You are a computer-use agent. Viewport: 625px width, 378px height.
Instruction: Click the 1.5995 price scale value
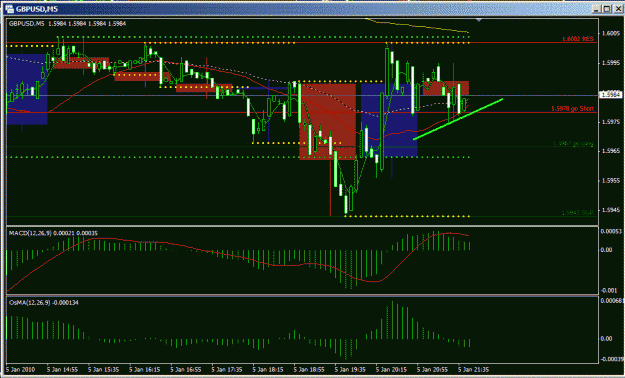pos(611,63)
